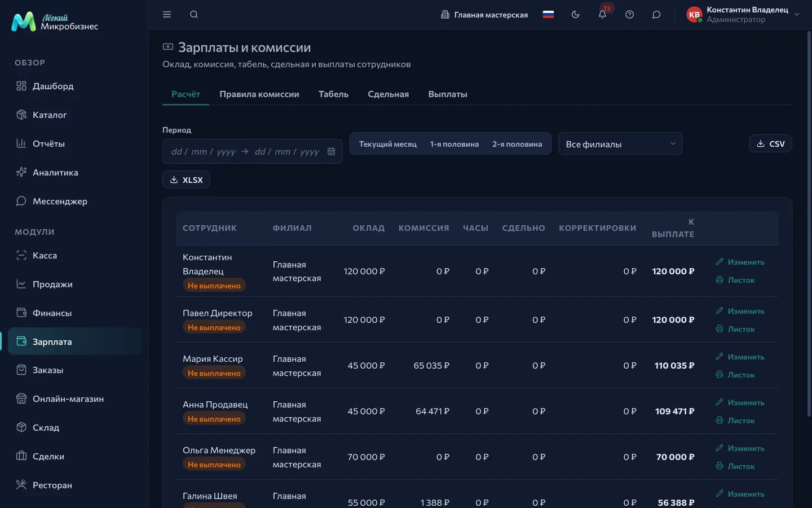Switch to Табель tab
Screen dimensions: 812x508
333,94
